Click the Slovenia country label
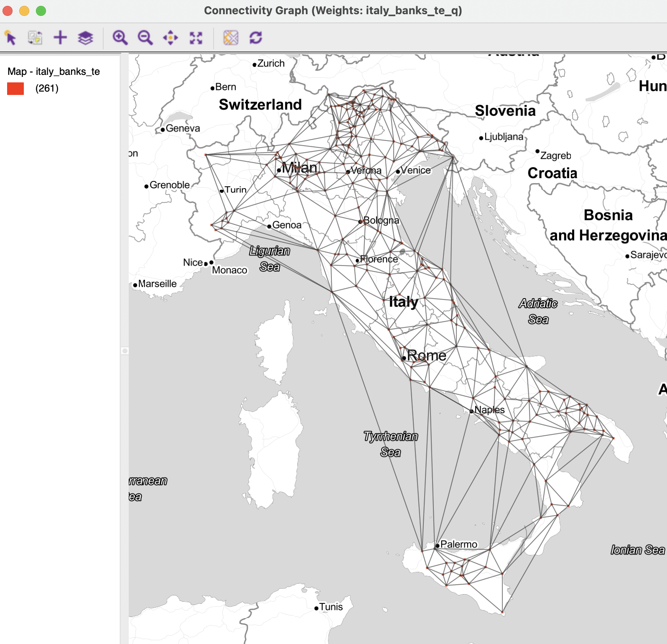This screenshot has width=667, height=644. [x=505, y=111]
